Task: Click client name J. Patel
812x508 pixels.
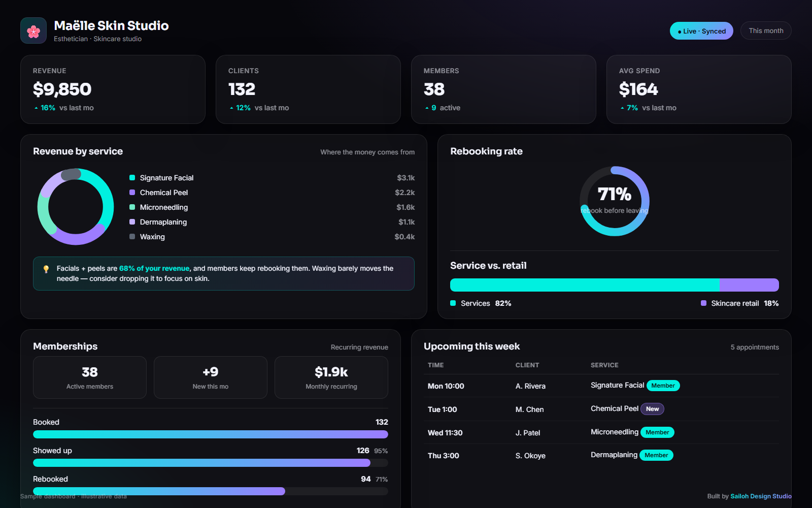Action: pos(528,433)
